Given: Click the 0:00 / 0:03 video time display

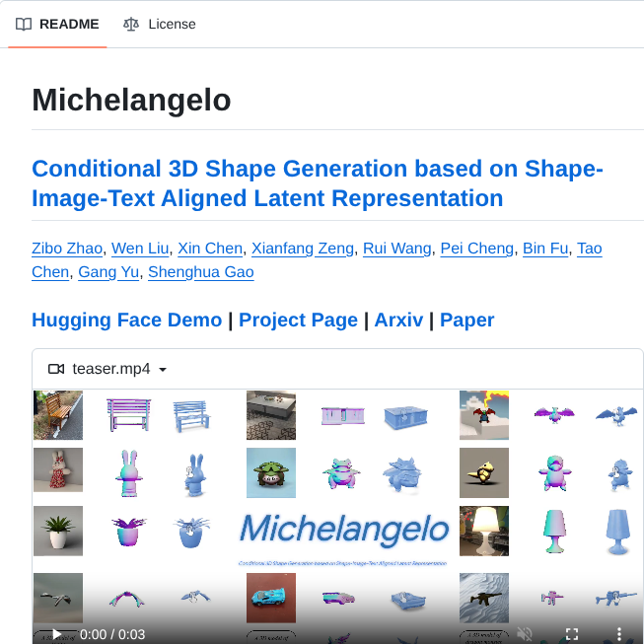Looking at the screenshot, I should 112,634.
